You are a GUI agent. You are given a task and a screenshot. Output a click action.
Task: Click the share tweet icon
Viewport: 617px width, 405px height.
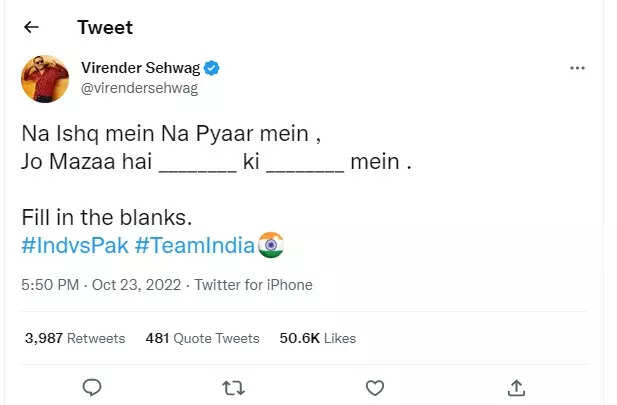516,386
